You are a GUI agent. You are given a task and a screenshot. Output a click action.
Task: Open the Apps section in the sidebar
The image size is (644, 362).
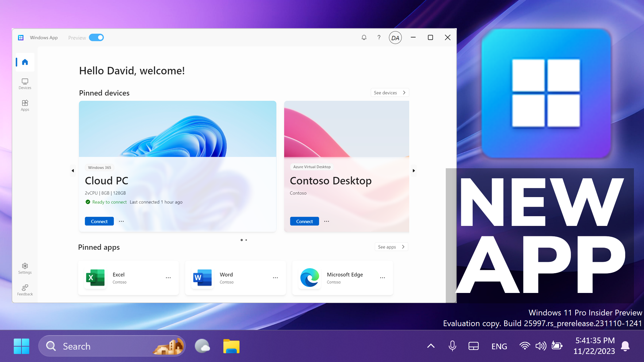tap(24, 105)
